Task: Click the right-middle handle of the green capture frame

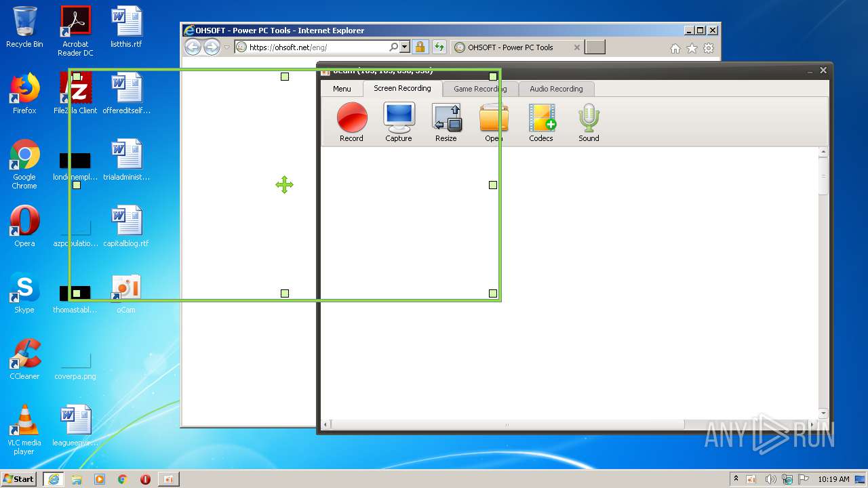Action: pyautogui.click(x=493, y=185)
